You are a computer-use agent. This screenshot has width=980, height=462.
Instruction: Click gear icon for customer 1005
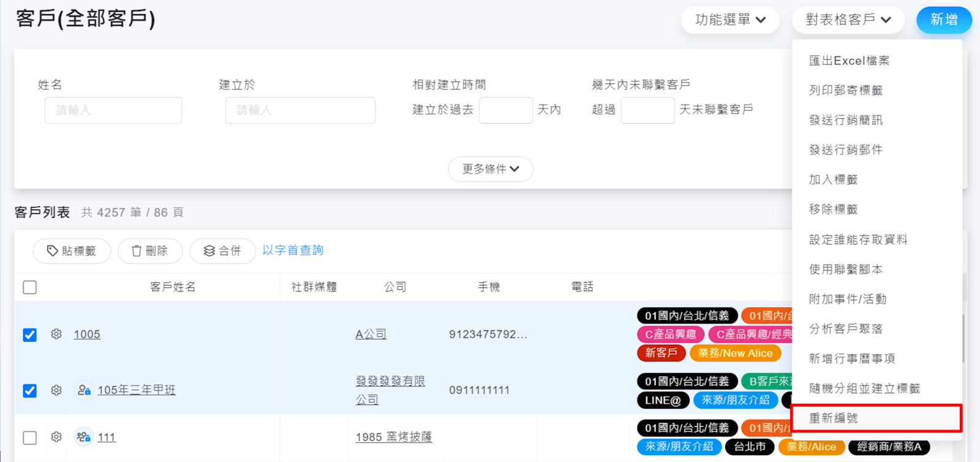[x=56, y=334]
